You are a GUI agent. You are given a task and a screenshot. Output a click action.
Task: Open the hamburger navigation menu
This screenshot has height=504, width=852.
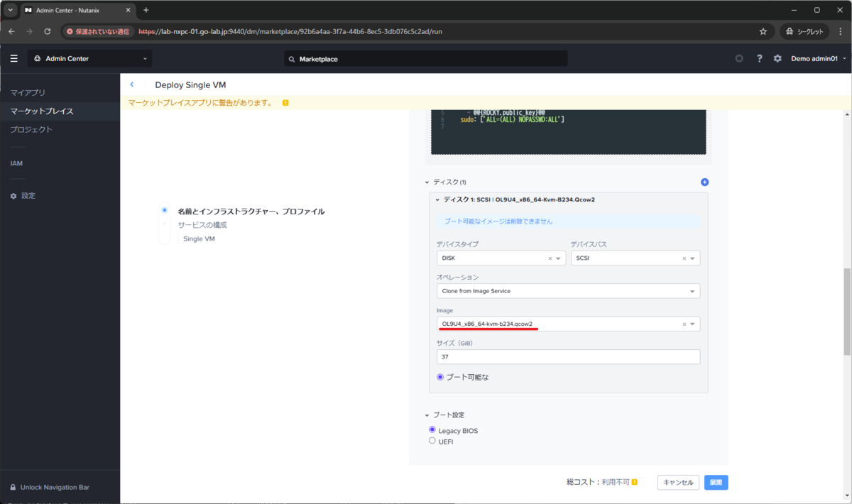click(13, 58)
